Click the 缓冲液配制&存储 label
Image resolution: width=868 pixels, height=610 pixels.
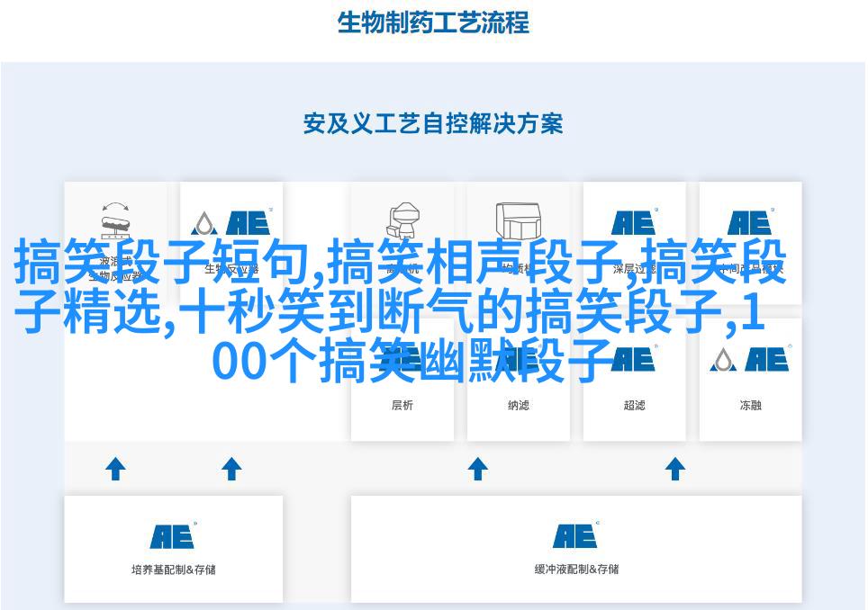[575, 570]
